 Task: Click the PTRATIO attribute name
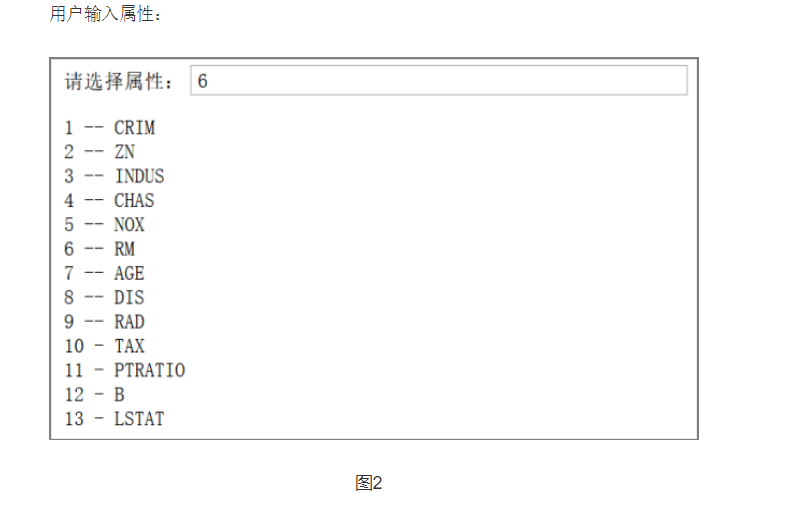coord(149,370)
